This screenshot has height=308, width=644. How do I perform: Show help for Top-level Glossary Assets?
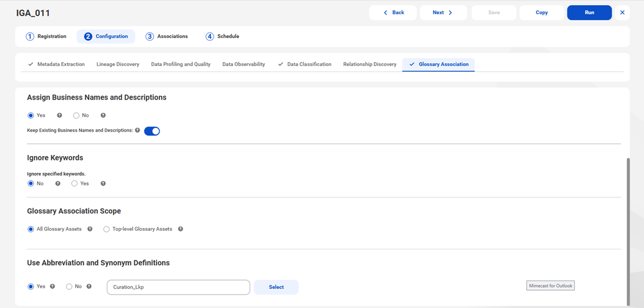click(180, 229)
